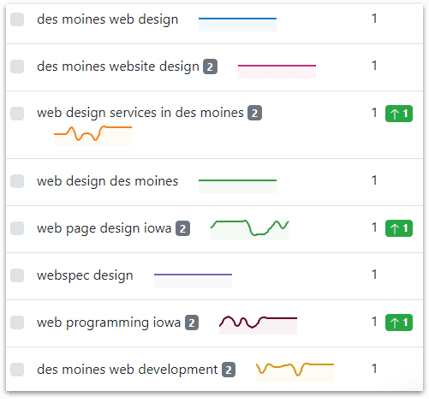This screenshot has width=429, height=399.
Task: Open the 2 badge next to web page design iowa
Action: [183, 229]
